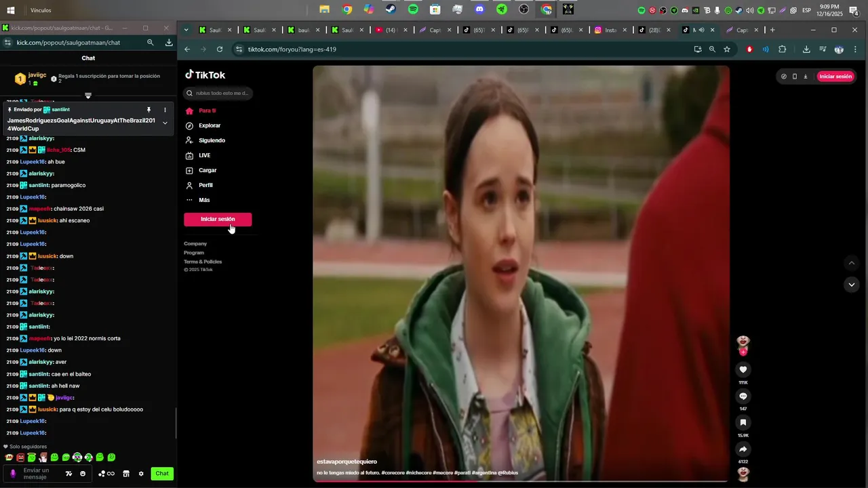Screen dimensions: 868x488
Task: Expand Terms & Policies footer section
Action: point(203,262)
